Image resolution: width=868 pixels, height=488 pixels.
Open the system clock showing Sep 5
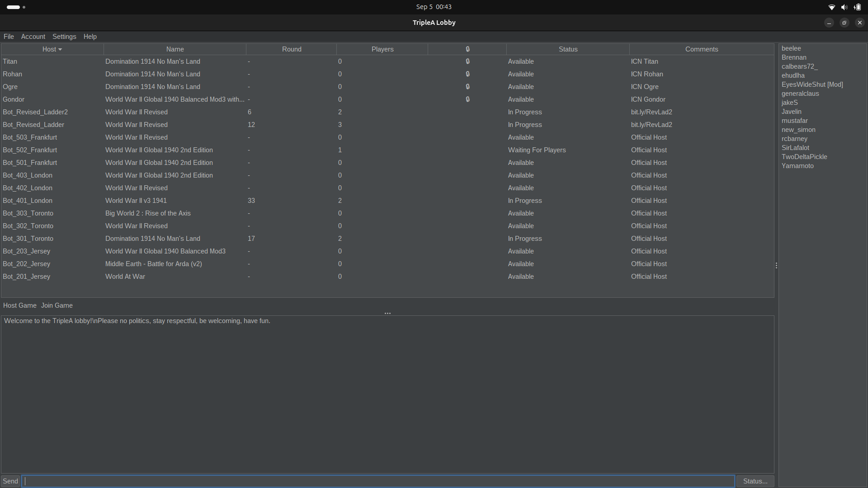point(434,7)
